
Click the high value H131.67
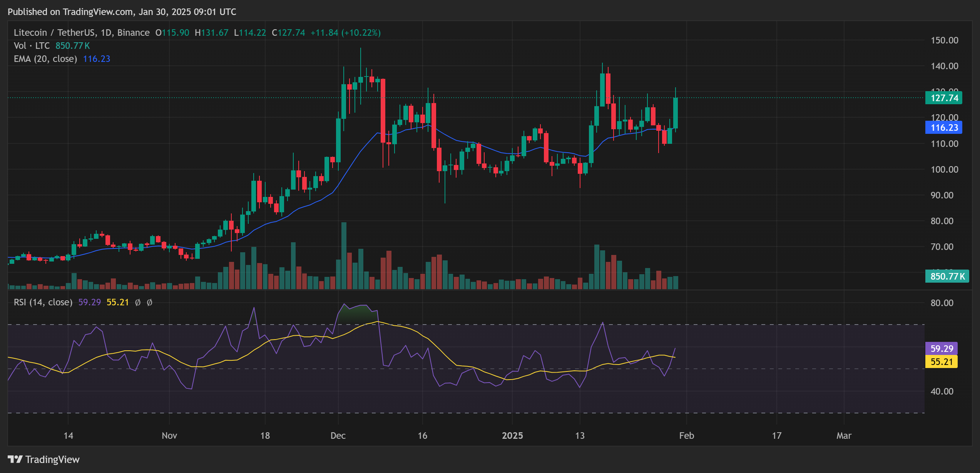211,33
